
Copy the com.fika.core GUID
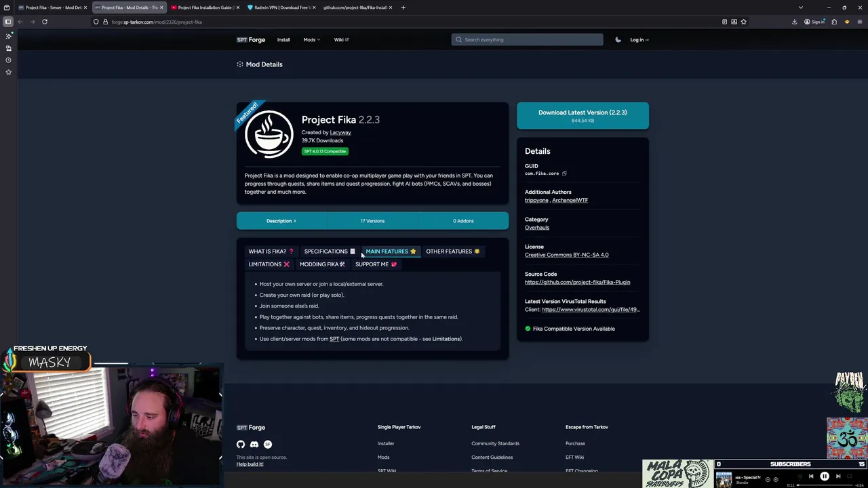(x=564, y=174)
